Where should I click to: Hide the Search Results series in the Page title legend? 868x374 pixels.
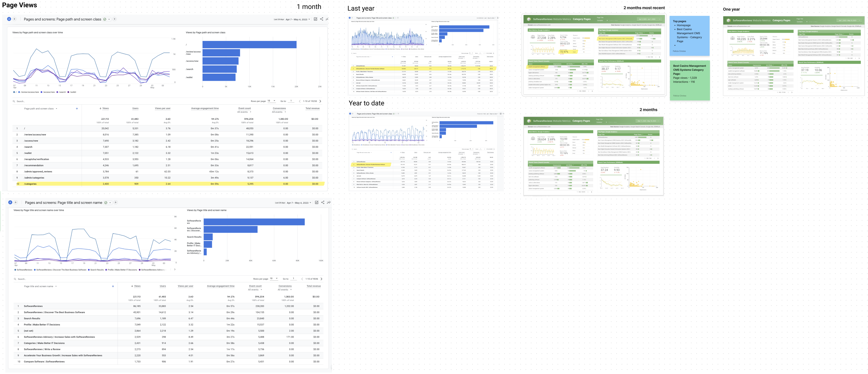pyautogui.click(x=97, y=270)
